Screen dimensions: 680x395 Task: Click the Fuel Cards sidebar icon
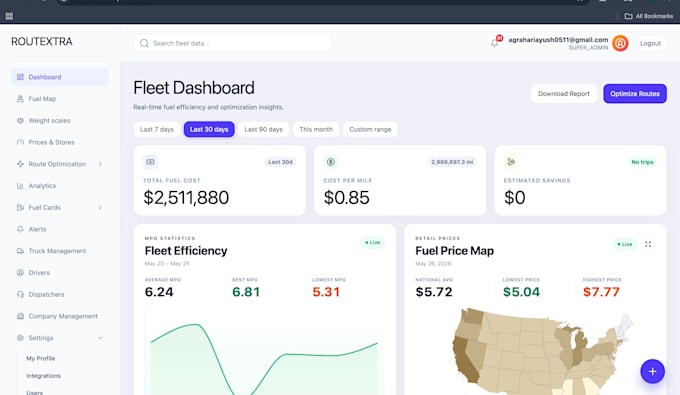(x=20, y=207)
